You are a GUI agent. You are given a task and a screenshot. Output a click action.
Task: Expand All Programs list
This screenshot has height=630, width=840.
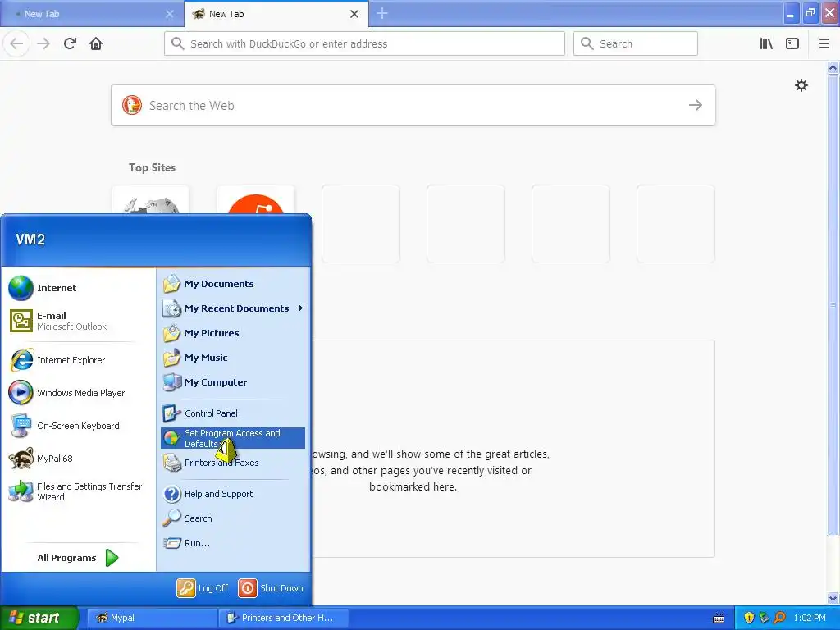point(78,558)
